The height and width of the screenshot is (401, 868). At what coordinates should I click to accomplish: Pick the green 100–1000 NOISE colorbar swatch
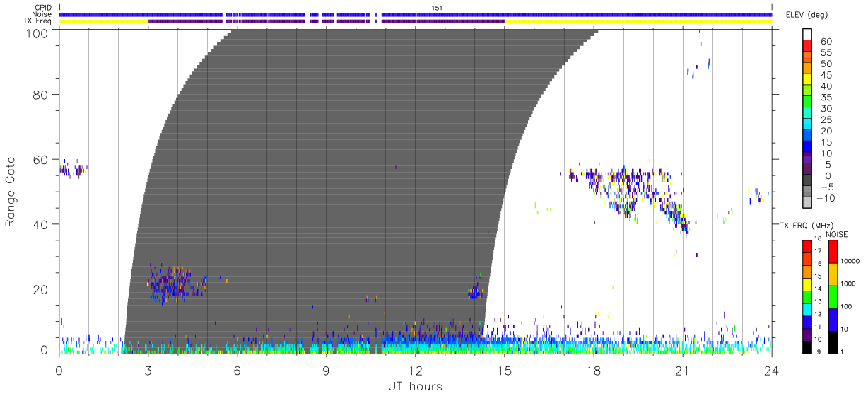833,297
